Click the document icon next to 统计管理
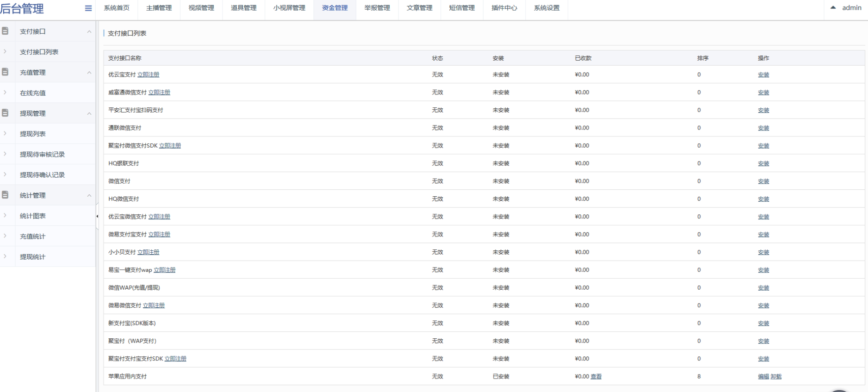 coord(5,195)
